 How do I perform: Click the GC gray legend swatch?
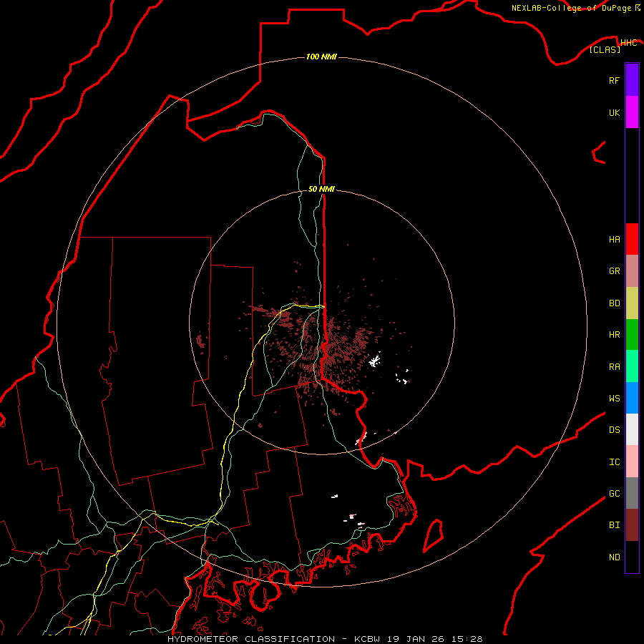click(x=632, y=493)
